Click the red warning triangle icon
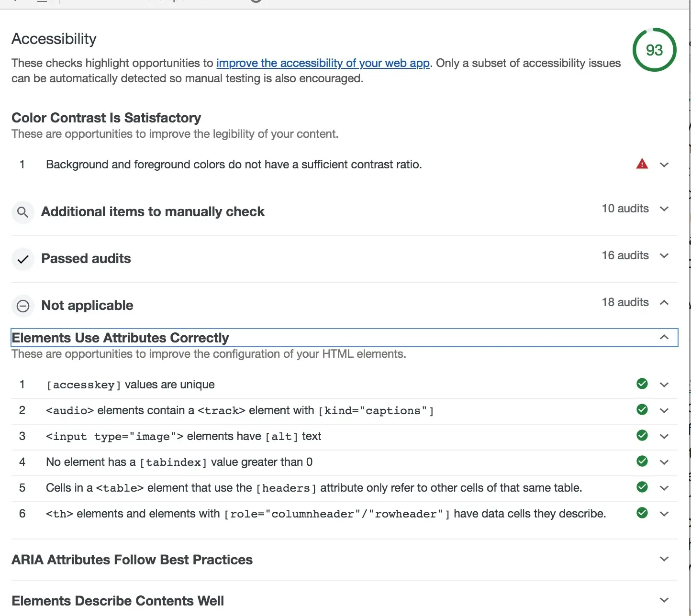 [x=642, y=164]
